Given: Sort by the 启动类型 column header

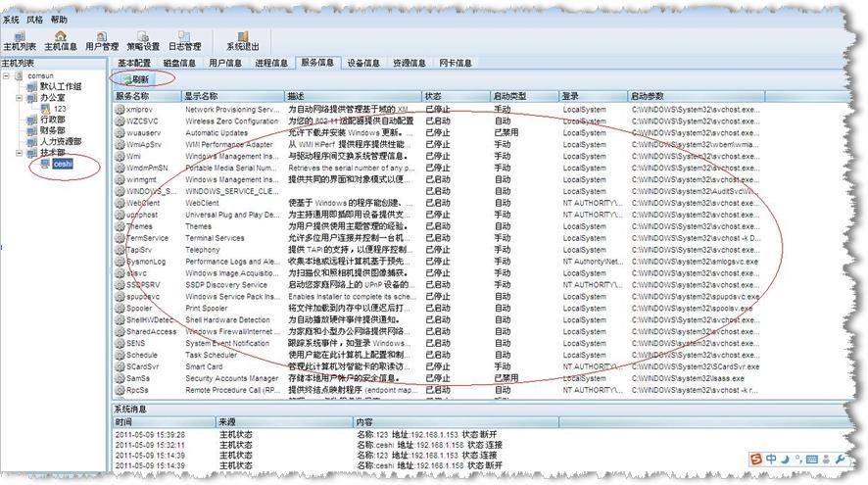Looking at the screenshot, I should click(524, 96).
